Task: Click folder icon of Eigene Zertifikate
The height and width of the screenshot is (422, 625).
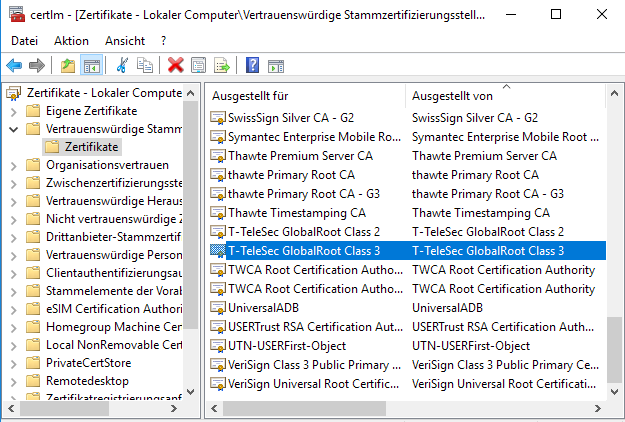Action: 33,110
